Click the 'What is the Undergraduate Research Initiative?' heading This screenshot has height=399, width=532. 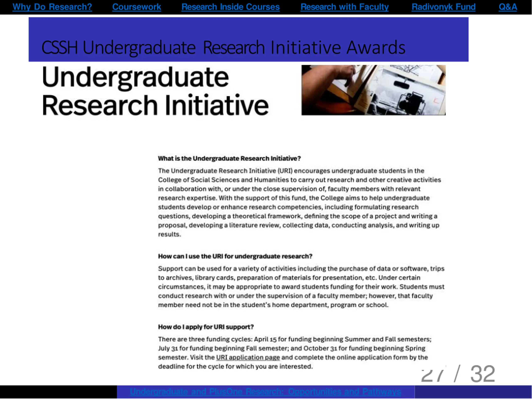(229, 159)
